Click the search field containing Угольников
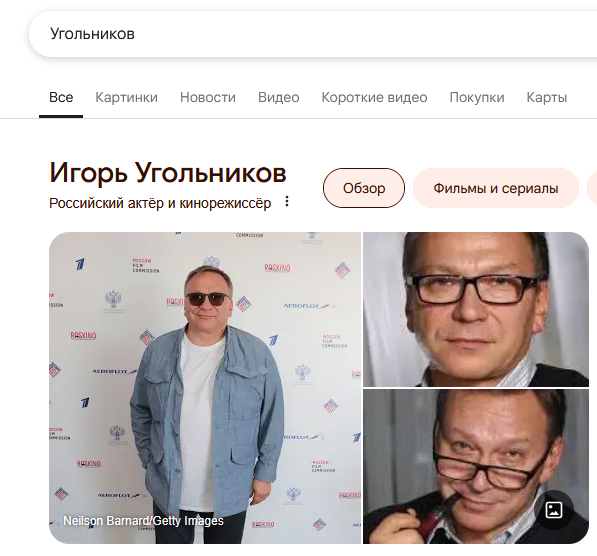 point(313,34)
